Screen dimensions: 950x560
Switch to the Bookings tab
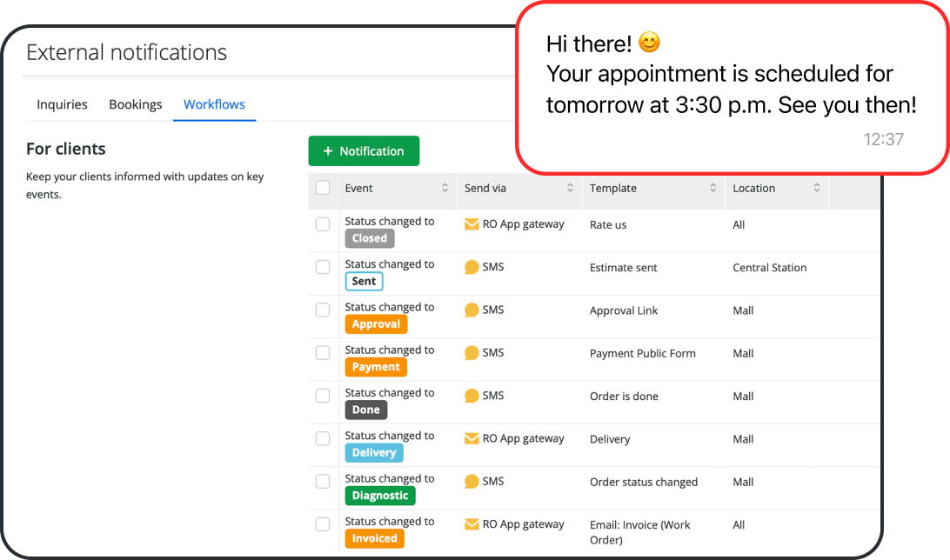(x=135, y=104)
